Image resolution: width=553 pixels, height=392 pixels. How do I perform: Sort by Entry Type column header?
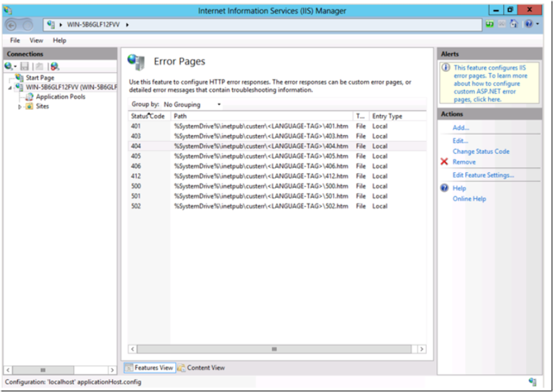[x=398, y=116]
